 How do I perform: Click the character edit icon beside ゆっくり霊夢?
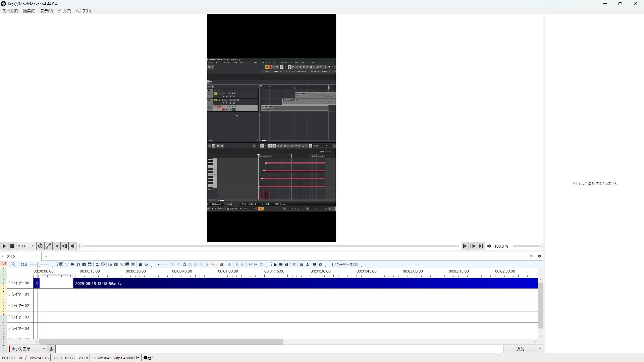click(51, 349)
